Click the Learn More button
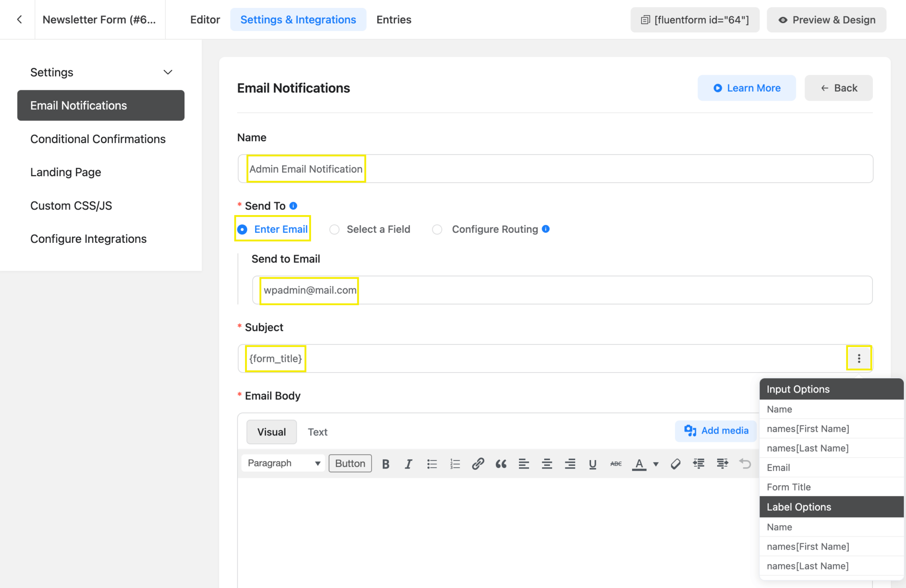The image size is (906, 588). pos(746,88)
